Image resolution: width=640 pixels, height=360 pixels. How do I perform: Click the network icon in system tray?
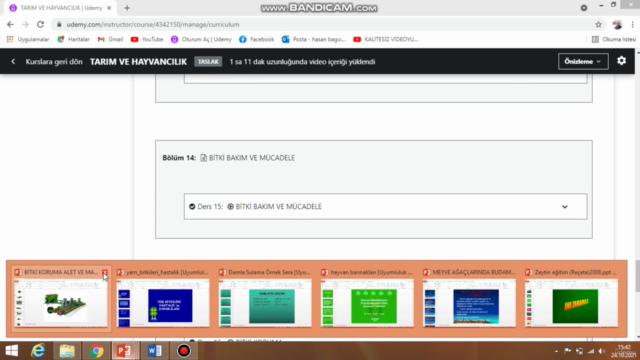590,351
